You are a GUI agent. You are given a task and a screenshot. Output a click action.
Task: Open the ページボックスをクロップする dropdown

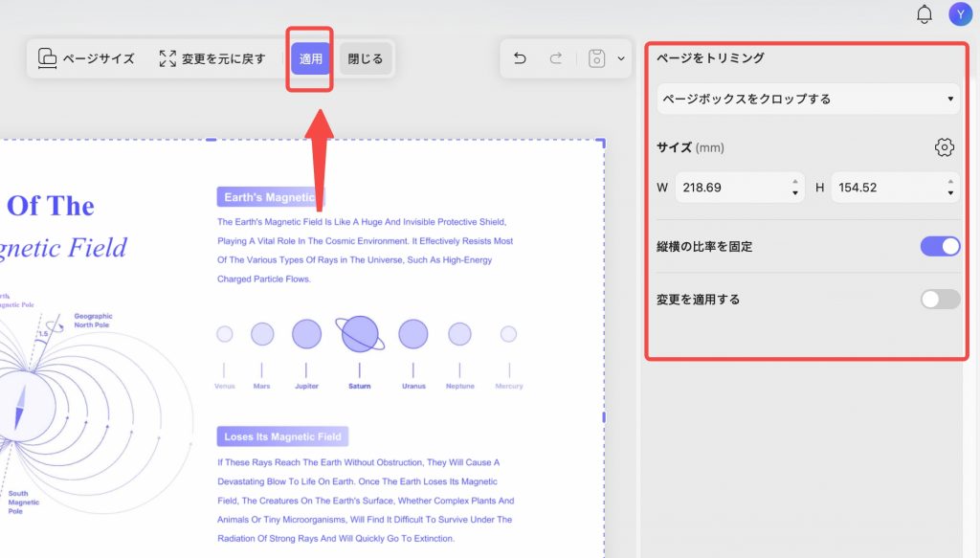808,99
